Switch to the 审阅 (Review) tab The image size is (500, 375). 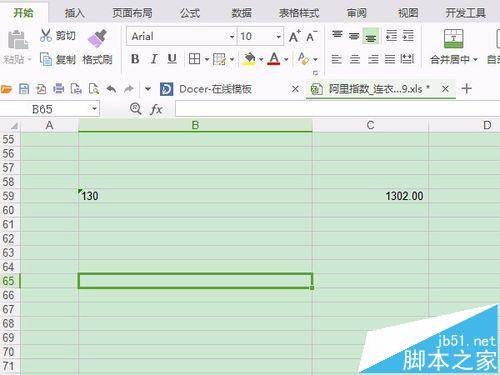click(x=357, y=13)
